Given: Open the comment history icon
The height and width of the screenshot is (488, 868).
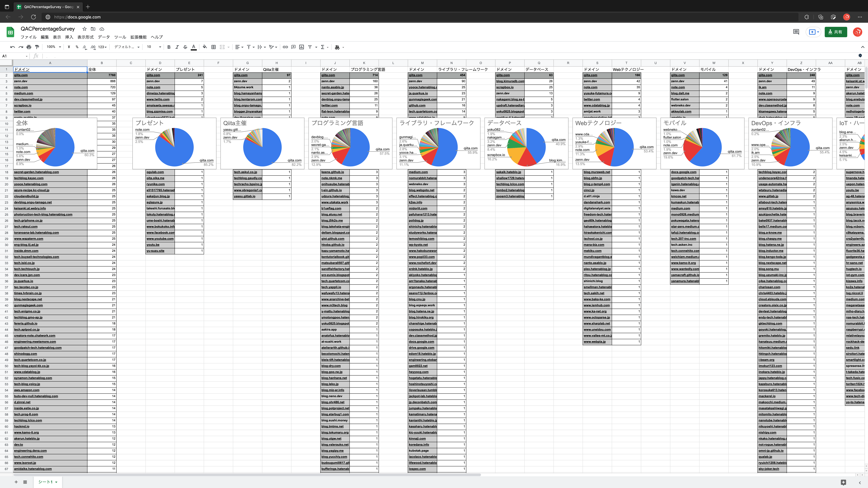Looking at the screenshot, I should (796, 32).
